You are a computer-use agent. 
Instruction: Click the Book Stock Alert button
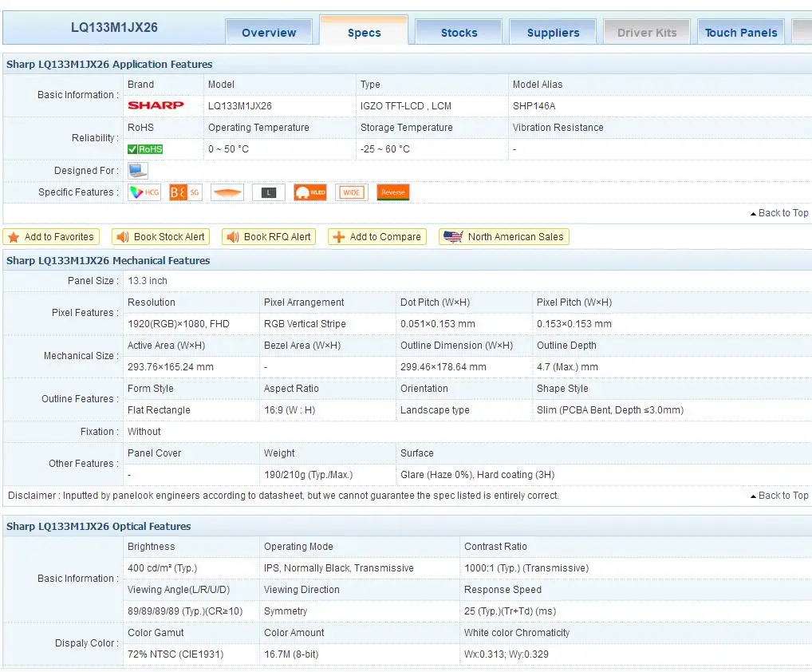(x=160, y=237)
